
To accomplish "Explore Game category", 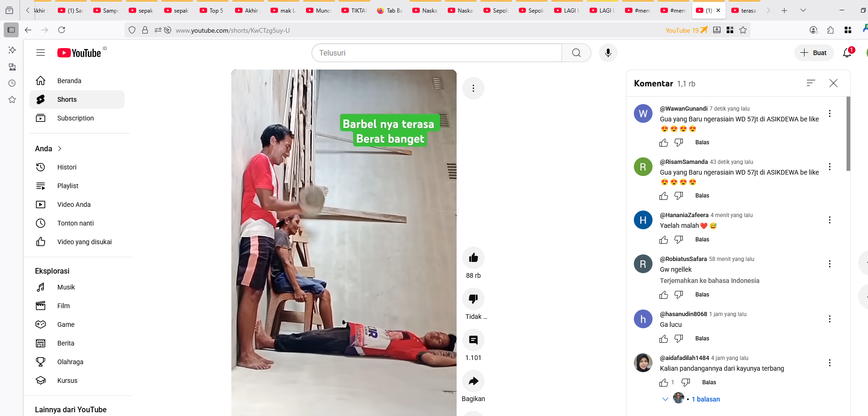I will [x=77, y=324].
